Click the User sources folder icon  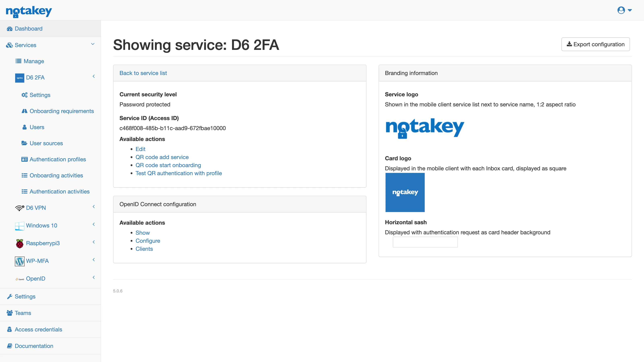[24, 143]
